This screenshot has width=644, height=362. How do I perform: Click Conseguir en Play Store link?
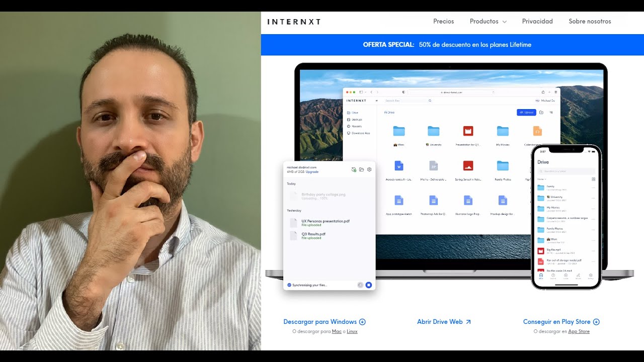[x=561, y=322]
